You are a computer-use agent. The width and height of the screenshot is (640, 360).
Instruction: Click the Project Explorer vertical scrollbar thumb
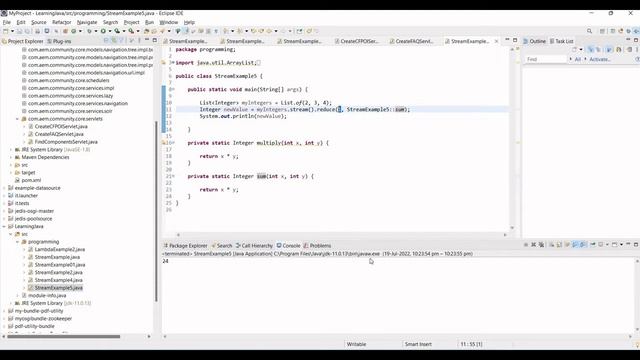click(156, 211)
